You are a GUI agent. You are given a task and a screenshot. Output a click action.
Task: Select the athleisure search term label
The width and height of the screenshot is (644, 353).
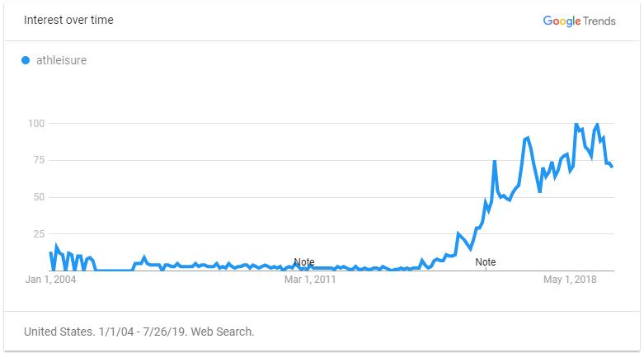(61, 60)
